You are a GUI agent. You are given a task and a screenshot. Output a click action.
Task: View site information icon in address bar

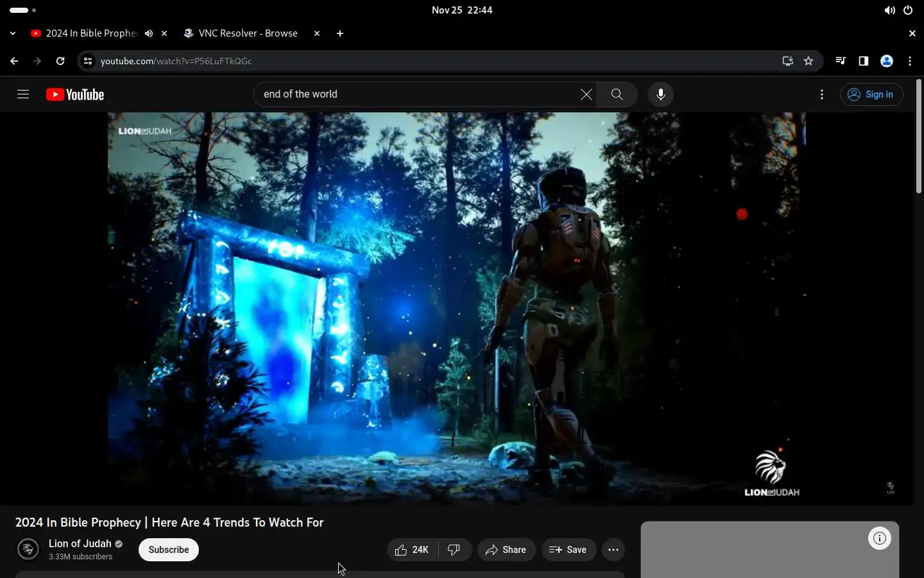pos(88,61)
